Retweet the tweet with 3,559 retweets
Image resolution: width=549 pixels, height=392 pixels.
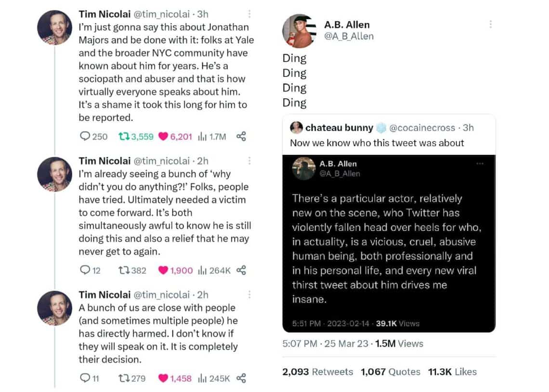(x=124, y=137)
